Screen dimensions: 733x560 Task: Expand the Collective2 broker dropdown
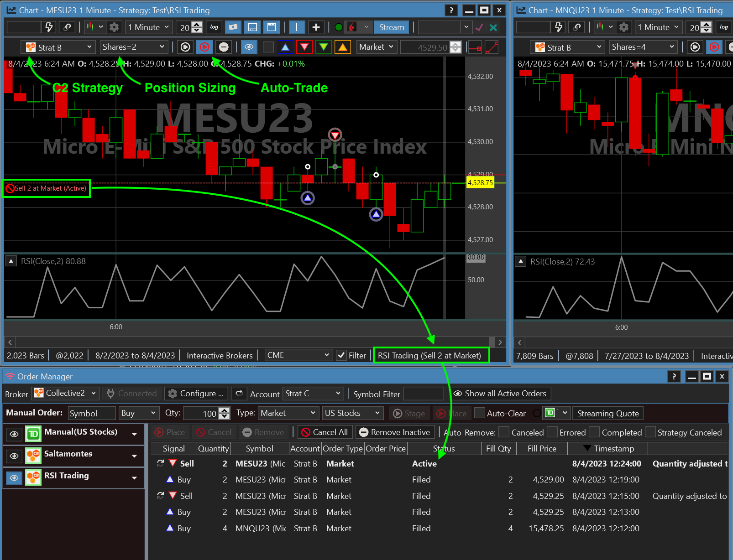(x=66, y=393)
